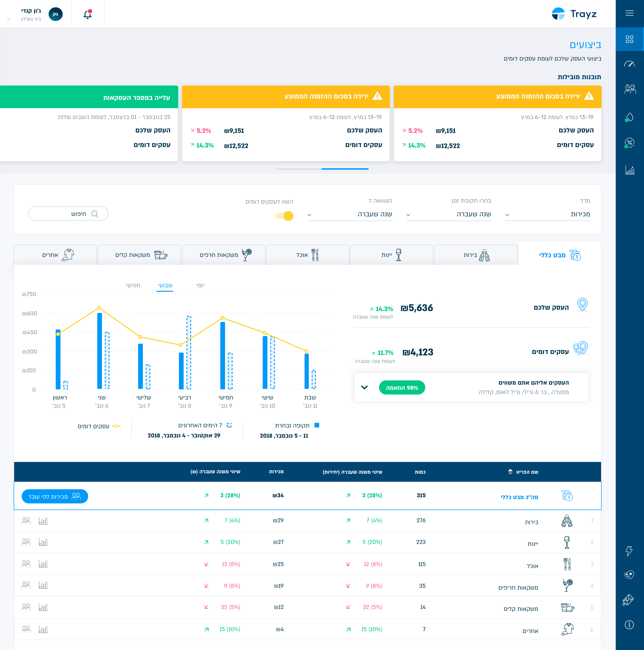Screen dimensions: 644x650
Task: Switch to the אוכל tab
Action: (x=307, y=255)
